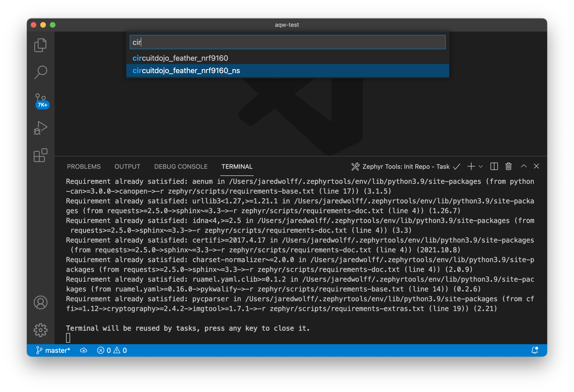Kill terminal with the trash icon
Image resolution: width=574 pixels, height=392 pixels.
click(x=508, y=167)
